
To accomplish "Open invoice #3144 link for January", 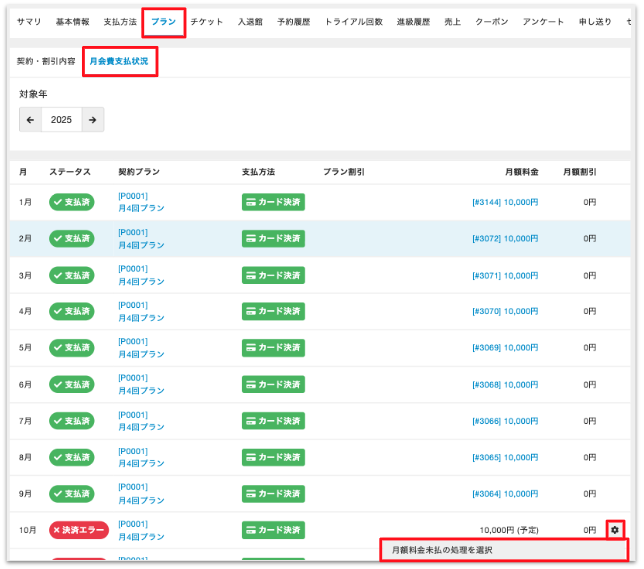I will point(505,202).
